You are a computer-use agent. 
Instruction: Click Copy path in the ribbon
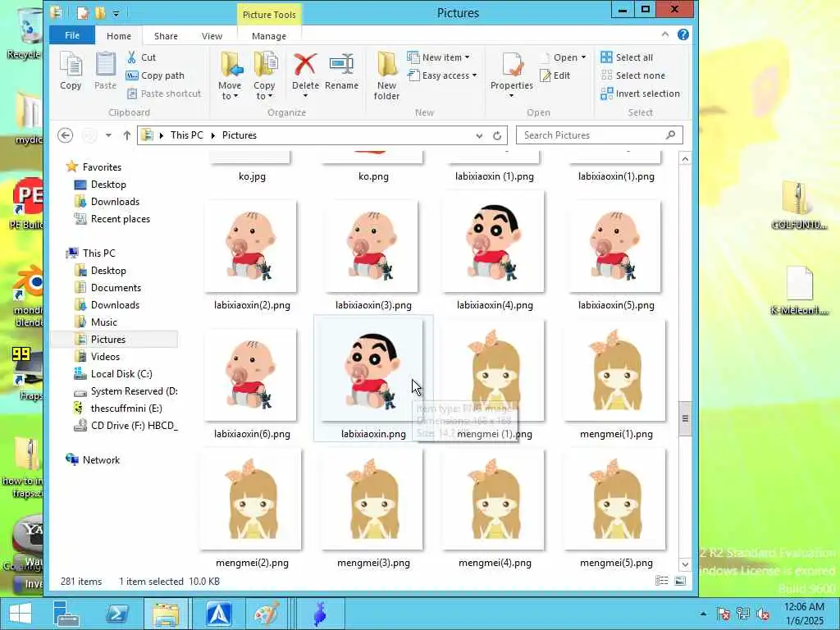[x=155, y=75]
